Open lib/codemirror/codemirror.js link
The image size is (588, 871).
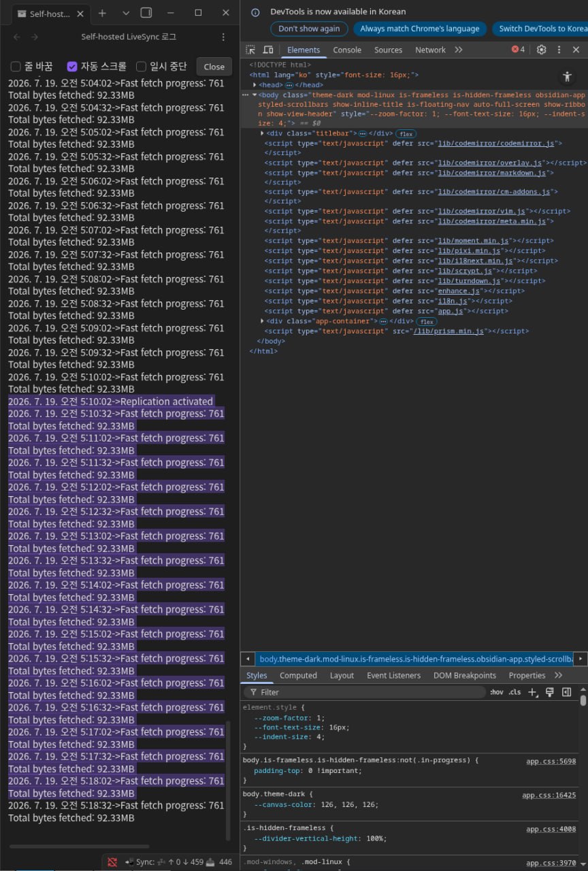[497, 144]
